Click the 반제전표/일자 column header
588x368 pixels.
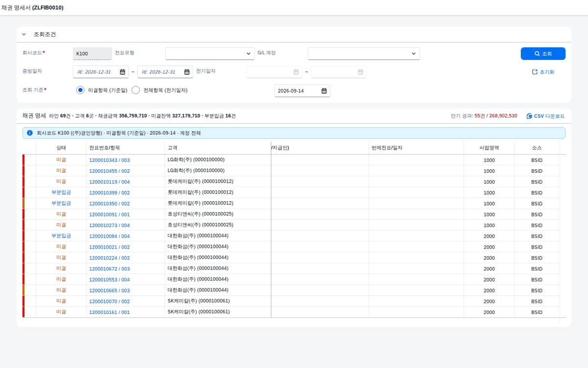pos(416,148)
